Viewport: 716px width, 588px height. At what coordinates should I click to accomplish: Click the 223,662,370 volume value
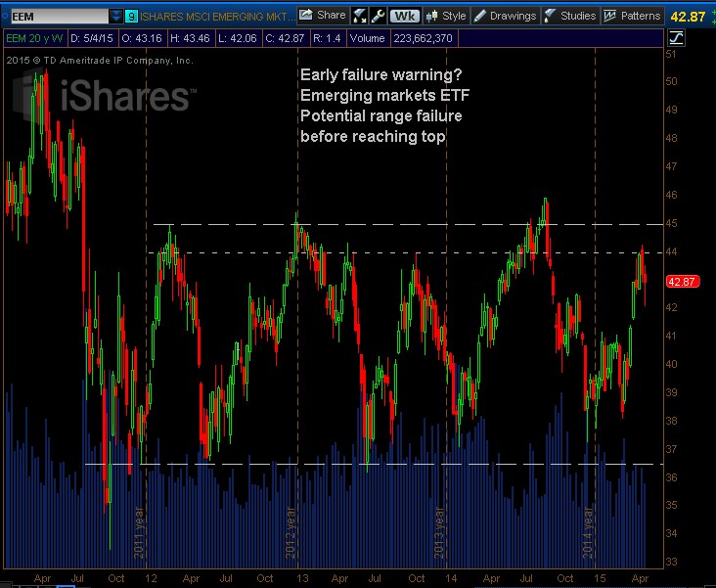point(424,38)
